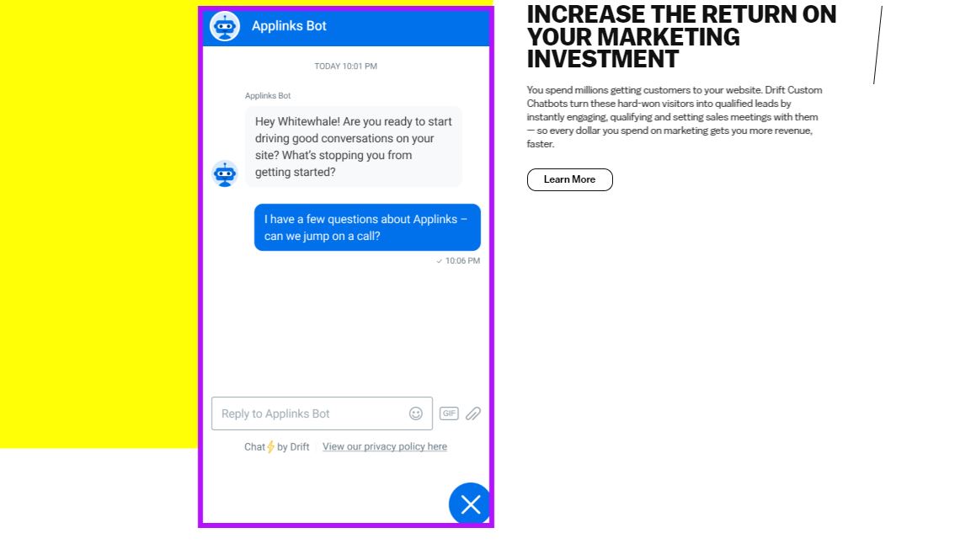Click the Applinks Bot sender name label
This screenshot has width=960, height=560.
(268, 96)
